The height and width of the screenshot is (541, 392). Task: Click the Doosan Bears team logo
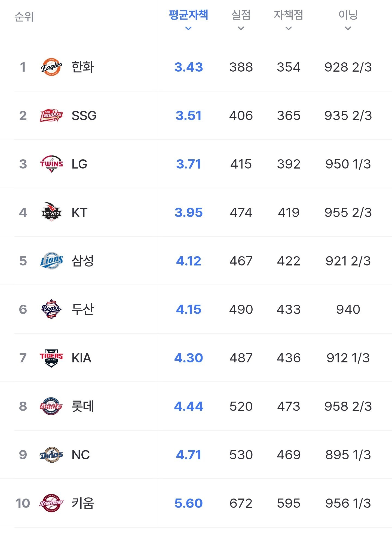pos(51,309)
